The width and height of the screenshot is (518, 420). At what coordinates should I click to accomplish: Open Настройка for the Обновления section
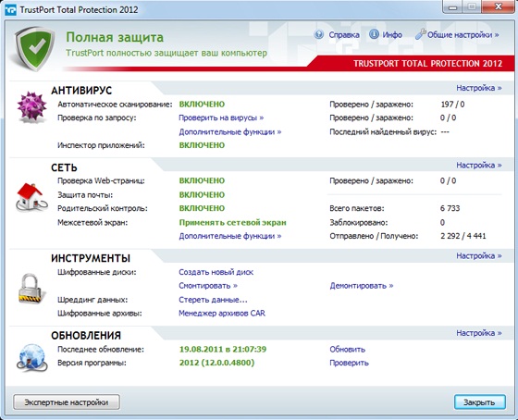pos(479,333)
